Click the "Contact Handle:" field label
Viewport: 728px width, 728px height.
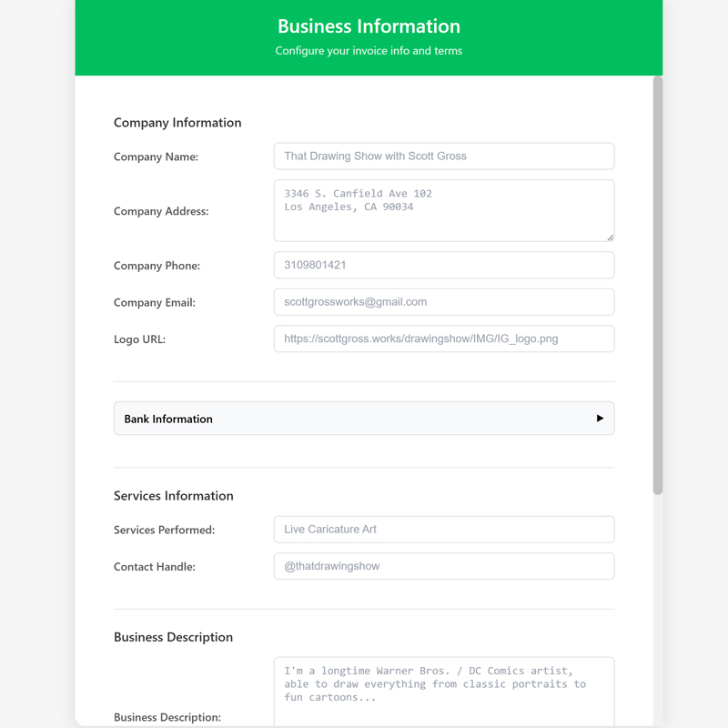(155, 567)
